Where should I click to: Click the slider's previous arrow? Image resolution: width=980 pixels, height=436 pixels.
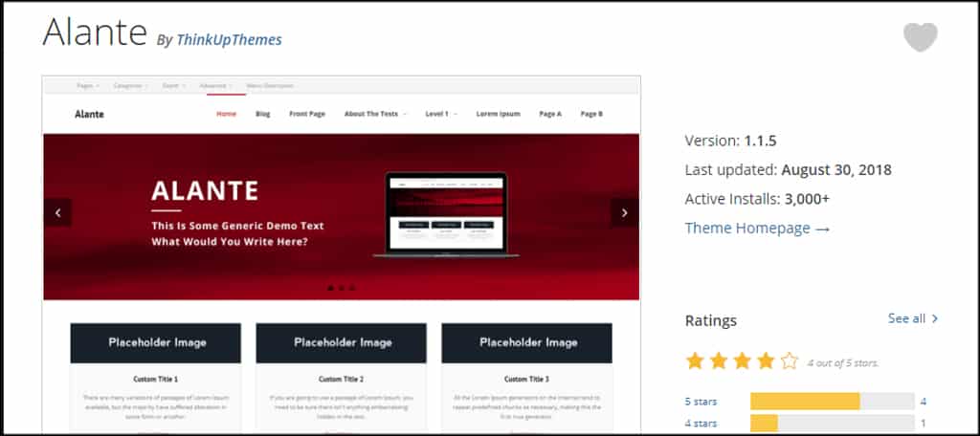(57, 213)
